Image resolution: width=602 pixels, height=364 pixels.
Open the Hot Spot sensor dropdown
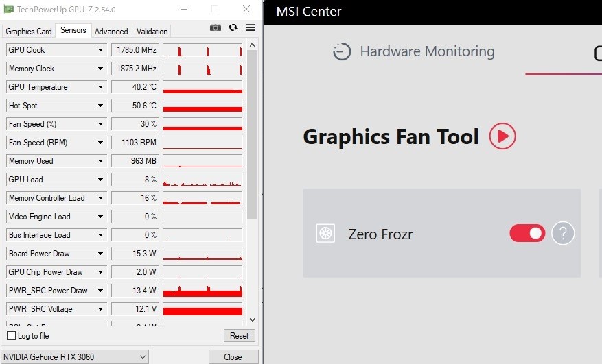(x=100, y=106)
